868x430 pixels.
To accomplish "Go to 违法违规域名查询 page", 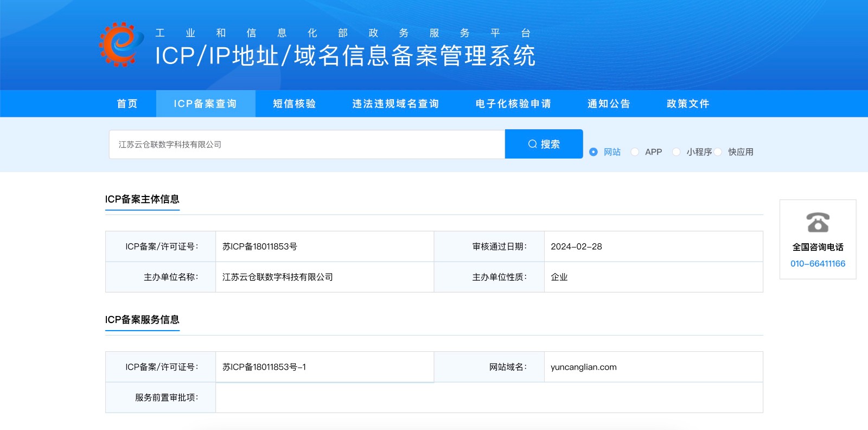I will point(395,104).
